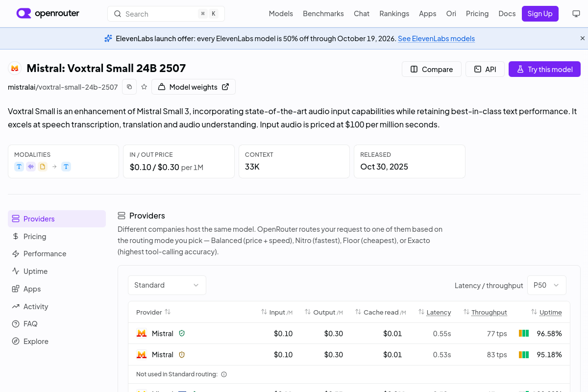This screenshot has width=588, height=392.
Task: Sort providers by Cache read price
Action: (x=381, y=312)
